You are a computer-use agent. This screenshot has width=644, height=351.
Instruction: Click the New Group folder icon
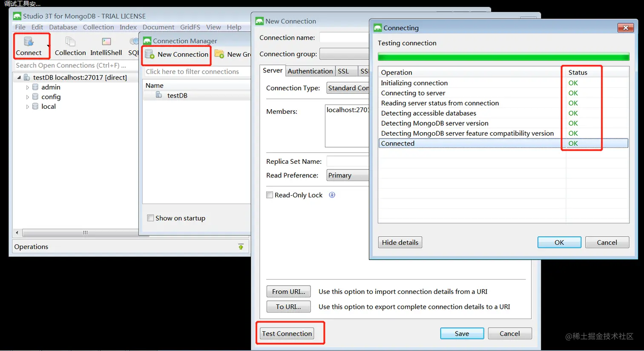coord(219,54)
